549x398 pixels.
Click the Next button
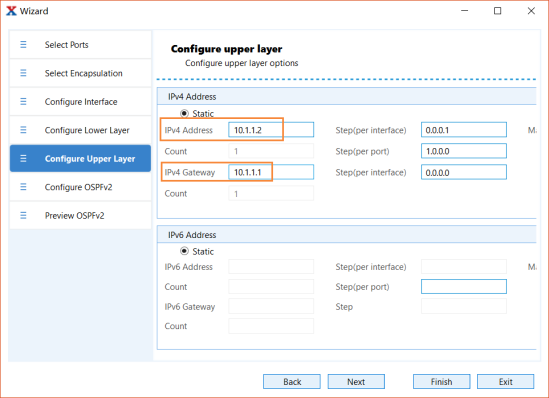coord(356,382)
